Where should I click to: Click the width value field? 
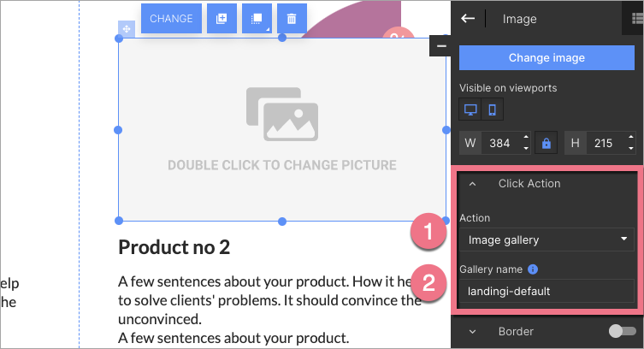click(500, 143)
